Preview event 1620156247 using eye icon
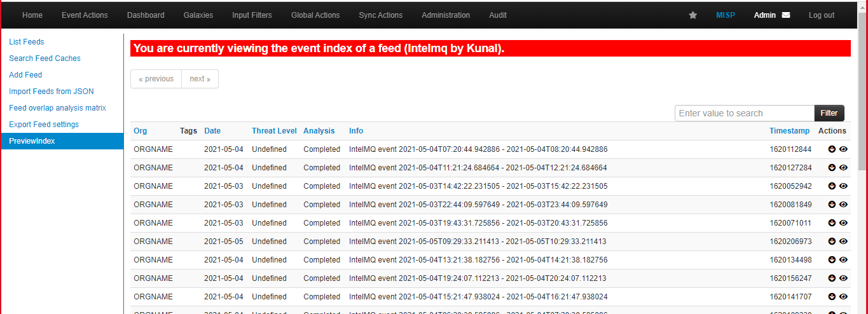Viewport: 868px width, 314px height. [x=844, y=278]
